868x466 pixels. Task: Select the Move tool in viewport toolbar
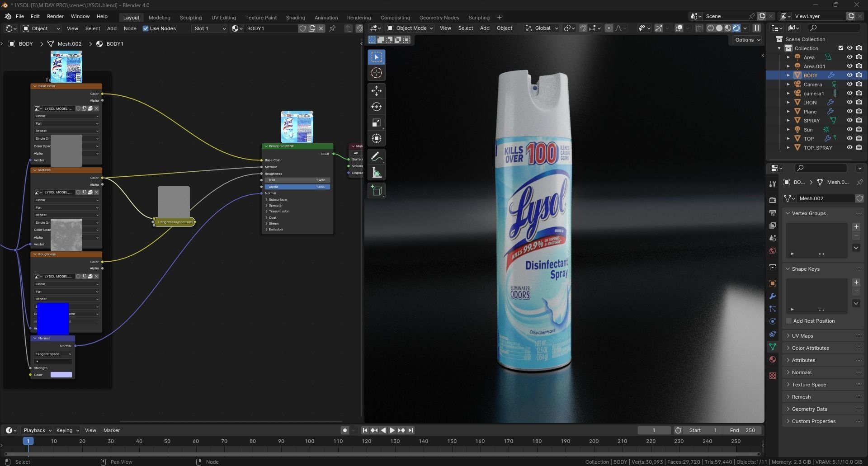376,91
